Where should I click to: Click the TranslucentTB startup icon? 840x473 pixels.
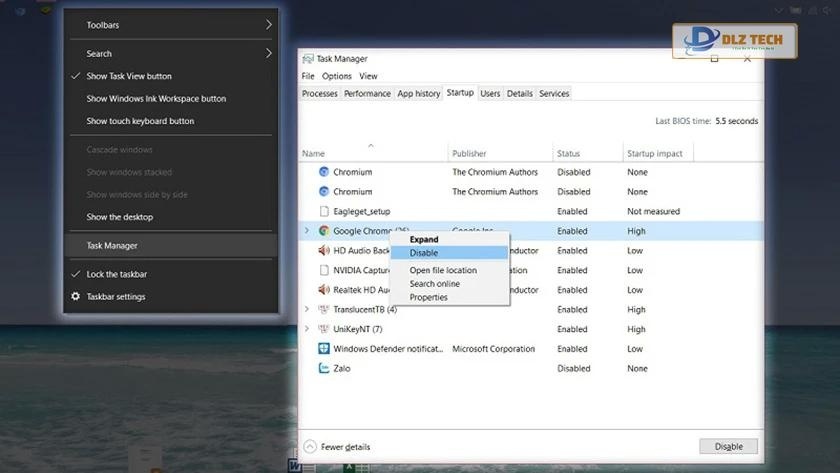323,309
